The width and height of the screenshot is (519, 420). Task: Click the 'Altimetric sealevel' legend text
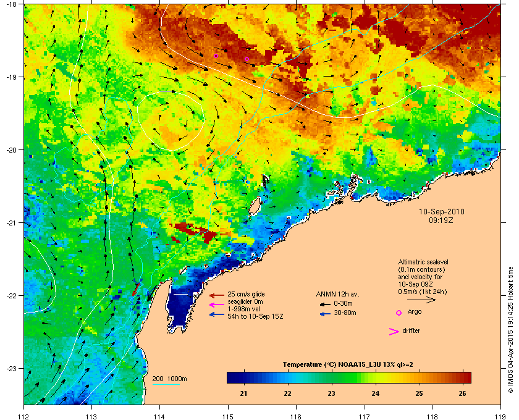click(x=423, y=262)
